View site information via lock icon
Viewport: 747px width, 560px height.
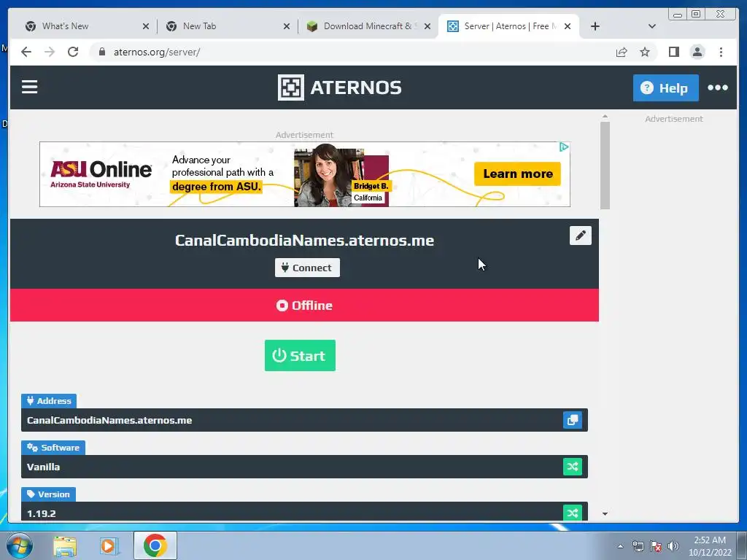pyautogui.click(x=101, y=52)
